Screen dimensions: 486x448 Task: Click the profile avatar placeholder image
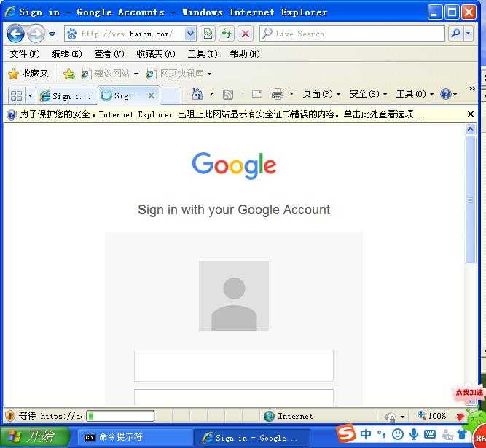pyautogui.click(x=234, y=296)
